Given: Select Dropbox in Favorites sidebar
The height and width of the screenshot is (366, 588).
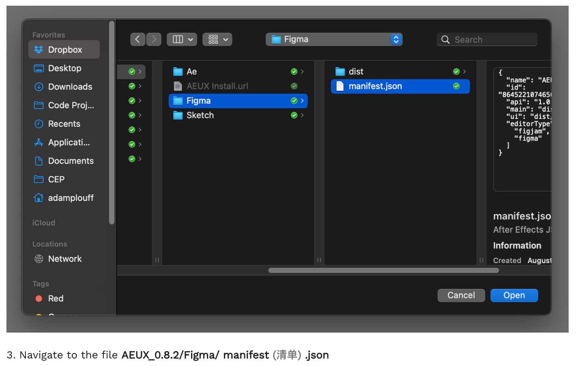Looking at the screenshot, I should 64,50.
